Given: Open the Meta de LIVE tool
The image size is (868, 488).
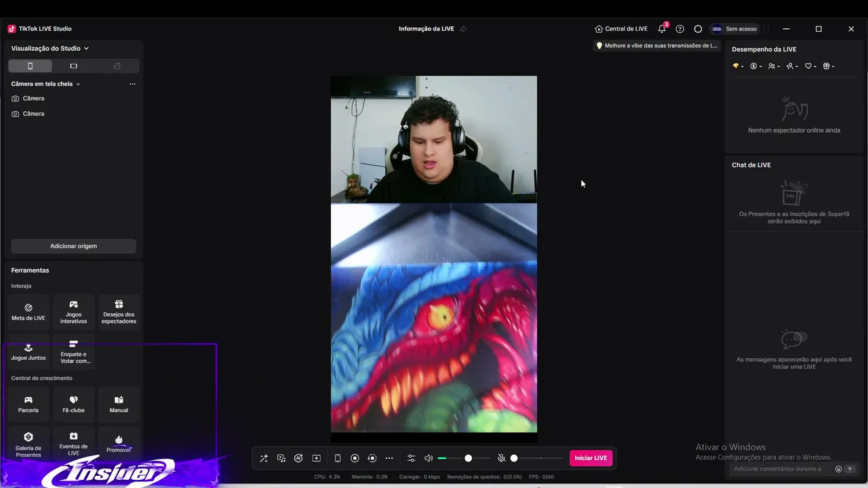Looking at the screenshot, I should (x=28, y=312).
